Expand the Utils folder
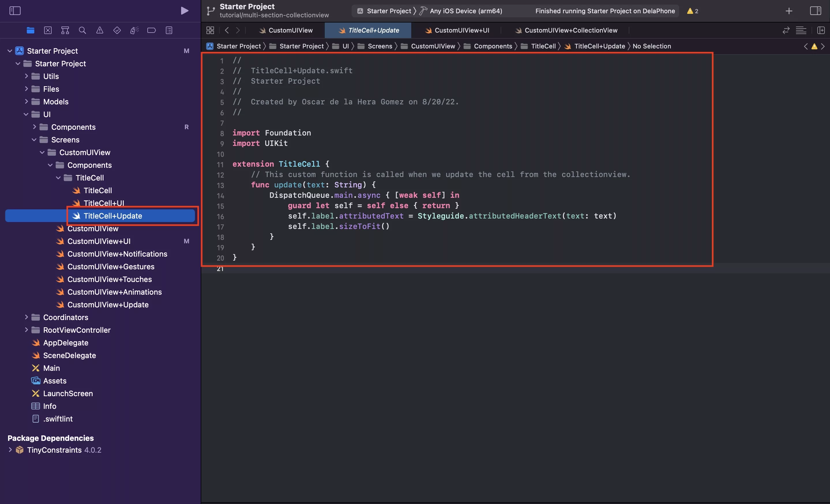 pyautogui.click(x=26, y=76)
